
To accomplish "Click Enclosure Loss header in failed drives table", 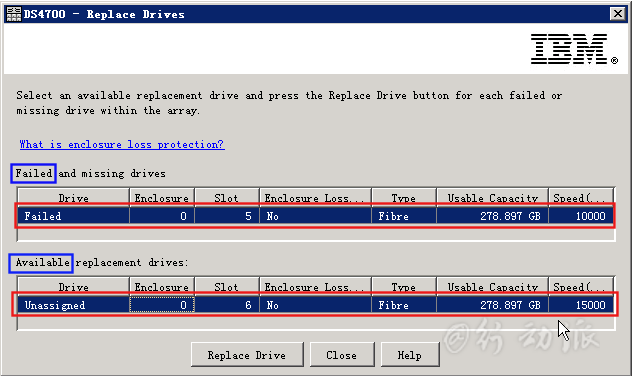I will [315, 197].
